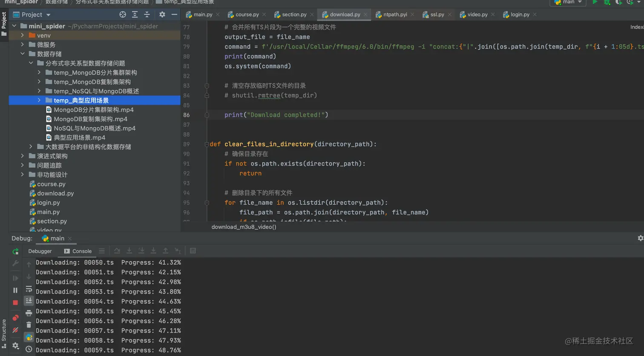644x356 pixels.
Task: Toggle Soft-Wrap in the console
Action: pyautogui.click(x=29, y=289)
